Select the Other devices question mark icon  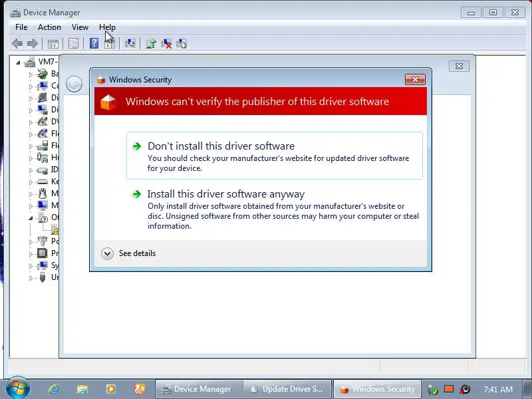pos(43,217)
